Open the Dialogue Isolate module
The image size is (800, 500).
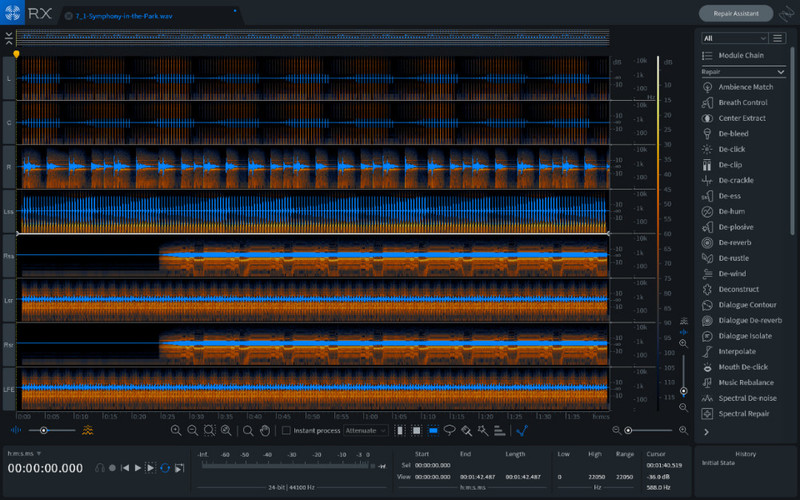[744, 336]
